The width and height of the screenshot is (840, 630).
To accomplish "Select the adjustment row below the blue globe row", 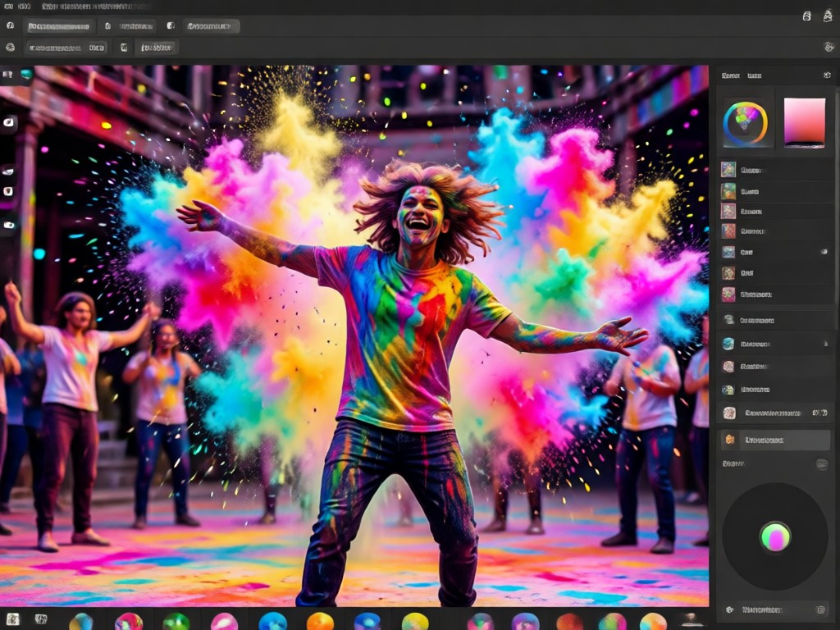I will click(774, 367).
